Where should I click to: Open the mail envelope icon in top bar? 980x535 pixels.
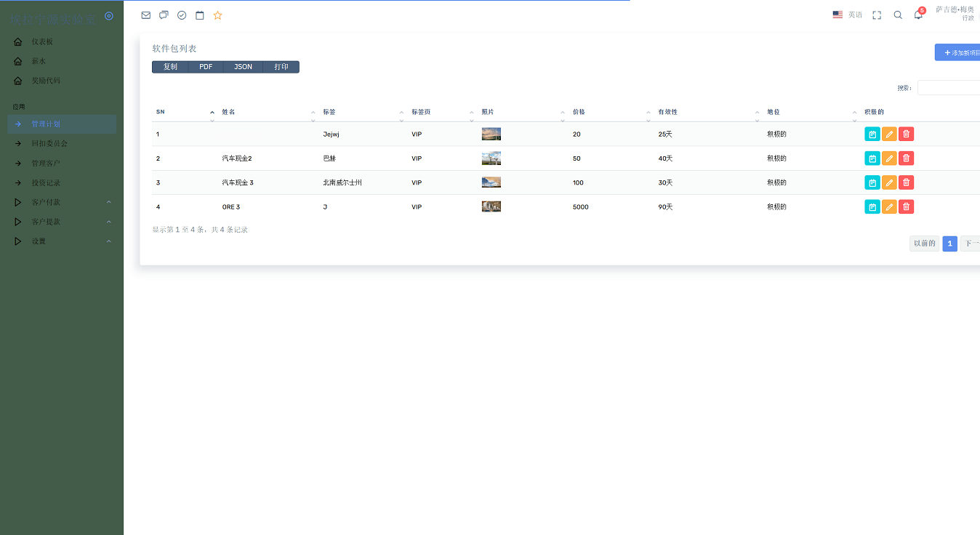pos(146,15)
